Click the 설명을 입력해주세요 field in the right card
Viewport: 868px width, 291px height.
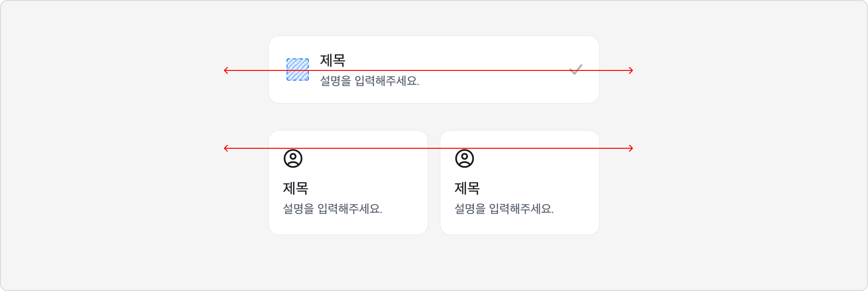(505, 209)
